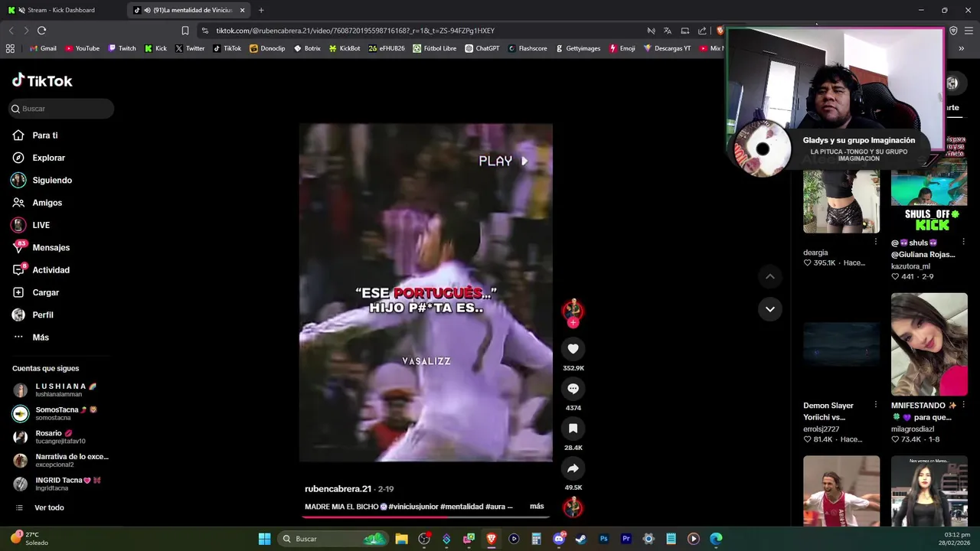Open the browser apps grid icon
Image resolution: width=980 pixels, height=551 pixels.
pos(10,48)
